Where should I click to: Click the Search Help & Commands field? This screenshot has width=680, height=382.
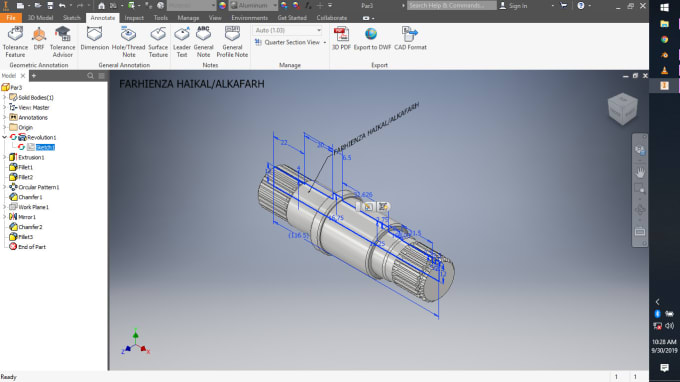coord(451,6)
